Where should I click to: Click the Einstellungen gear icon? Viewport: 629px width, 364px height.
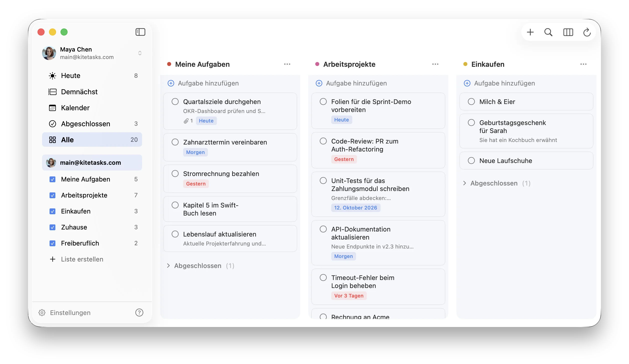(x=42, y=312)
